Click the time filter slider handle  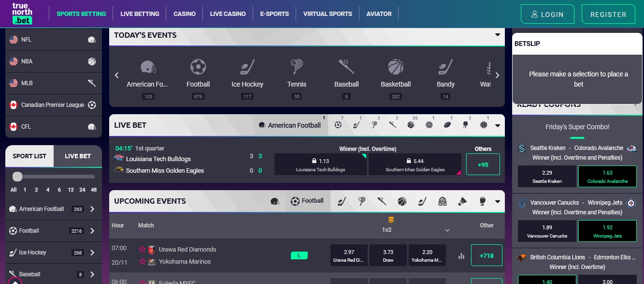point(17,177)
